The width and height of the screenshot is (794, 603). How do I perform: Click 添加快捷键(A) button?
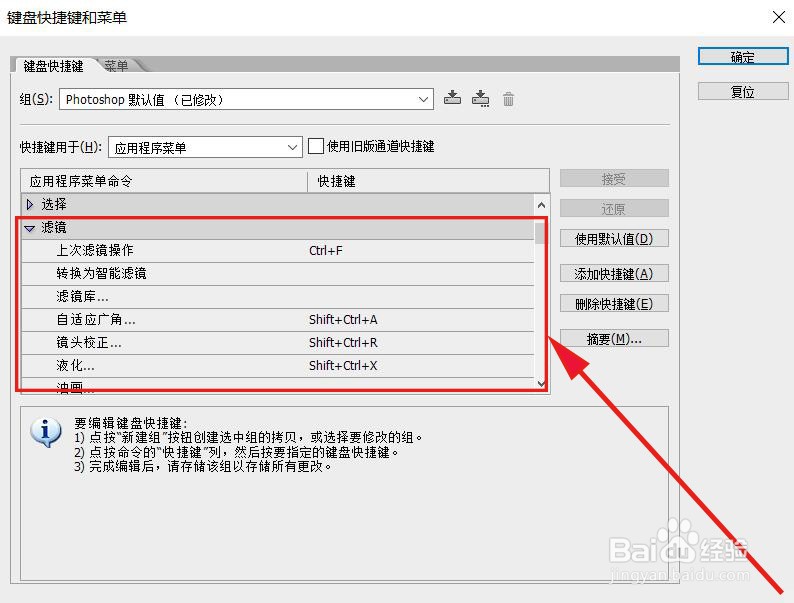[614, 273]
